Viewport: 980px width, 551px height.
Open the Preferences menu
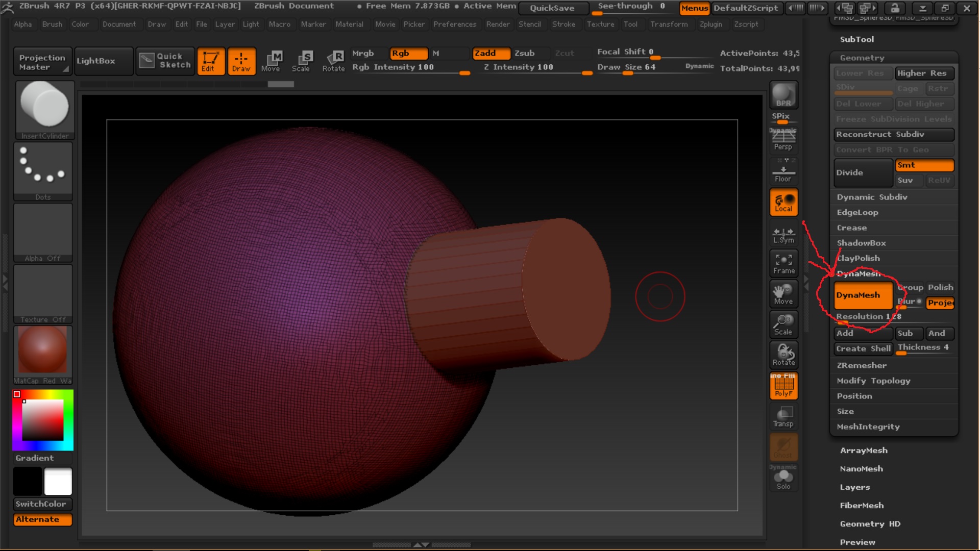454,24
